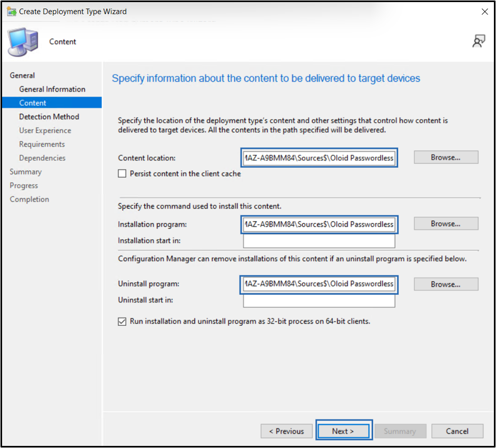Click the computer Content header icon
The height and width of the screenshot is (448, 496).
(23, 42)
